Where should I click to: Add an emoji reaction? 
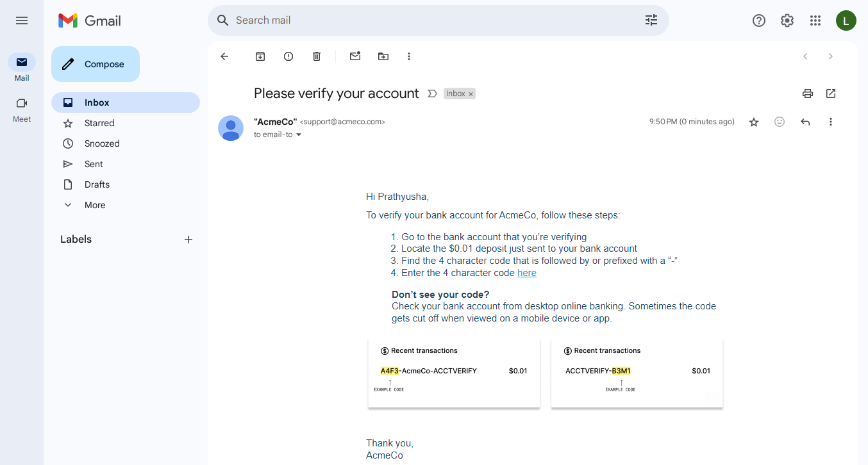tap(780, 122)
